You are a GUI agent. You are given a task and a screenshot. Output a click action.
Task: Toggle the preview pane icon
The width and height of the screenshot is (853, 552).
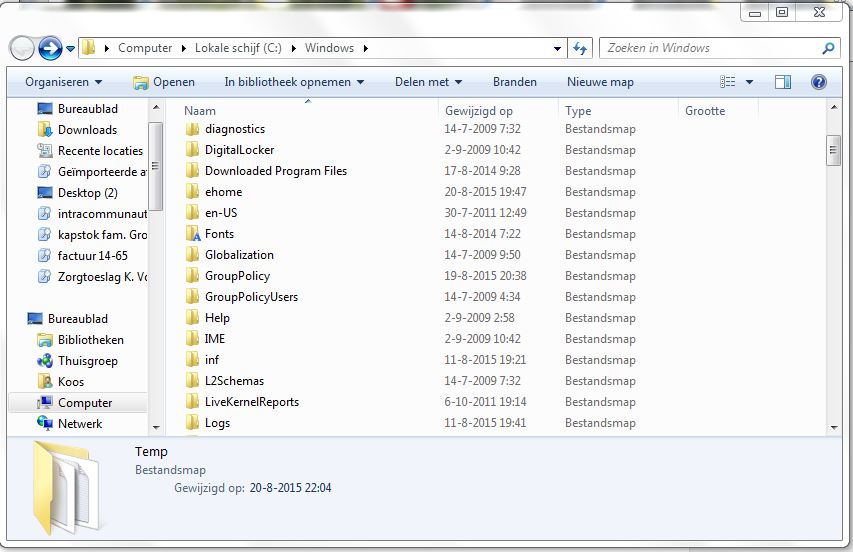coord(783,82)
